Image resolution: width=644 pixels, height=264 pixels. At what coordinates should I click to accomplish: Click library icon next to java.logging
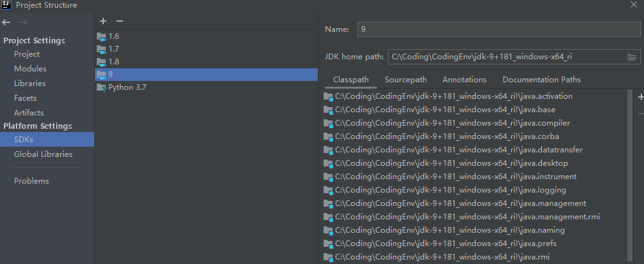[328, 191]
